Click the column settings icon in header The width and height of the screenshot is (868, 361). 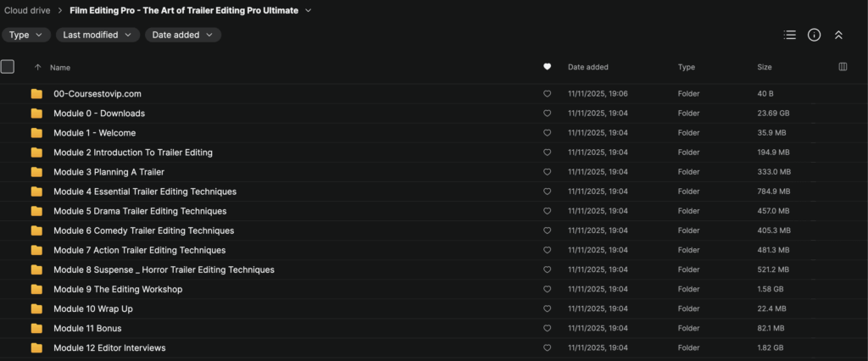[x=843, y=67]
